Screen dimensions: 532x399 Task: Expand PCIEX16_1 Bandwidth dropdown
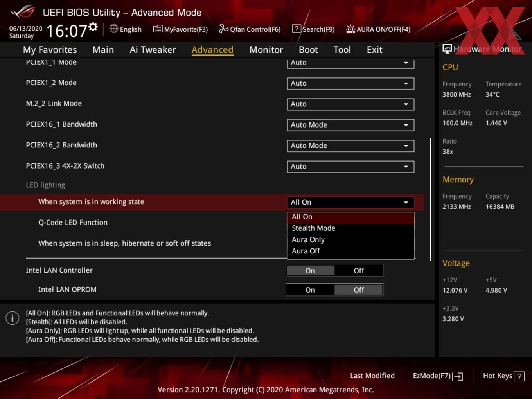(350, 125)
